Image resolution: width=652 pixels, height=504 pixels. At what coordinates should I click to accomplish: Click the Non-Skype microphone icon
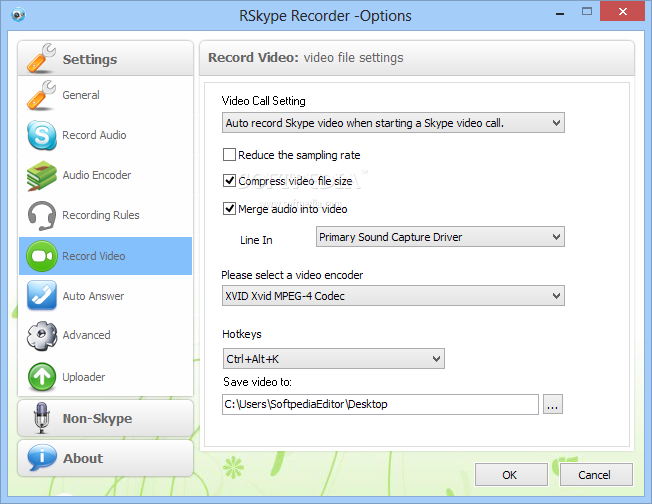[42, 418]
